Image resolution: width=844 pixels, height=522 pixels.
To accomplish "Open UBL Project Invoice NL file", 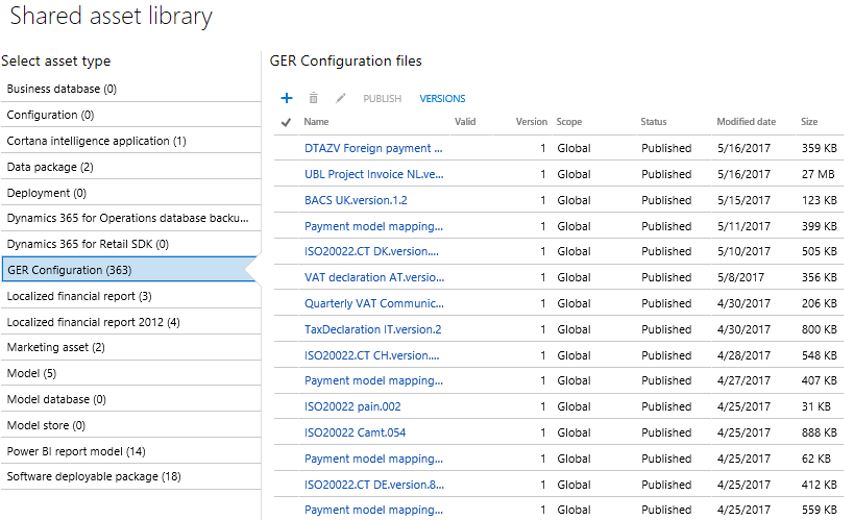I will click(x=373, y=174).
